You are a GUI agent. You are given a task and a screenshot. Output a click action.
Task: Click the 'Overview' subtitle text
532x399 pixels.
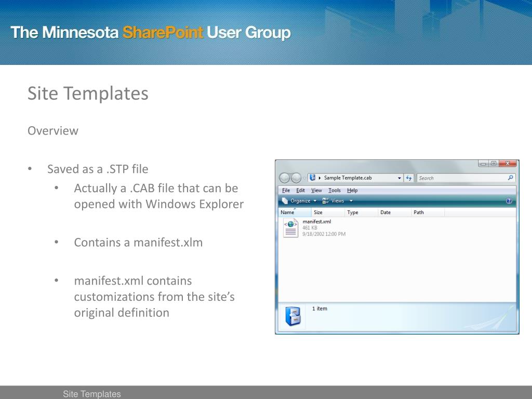pos(53,130)
